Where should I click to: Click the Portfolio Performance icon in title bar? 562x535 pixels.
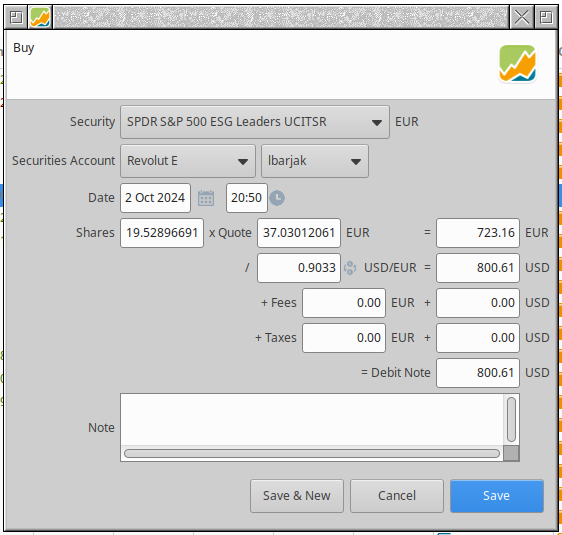(x=40, y=17)
